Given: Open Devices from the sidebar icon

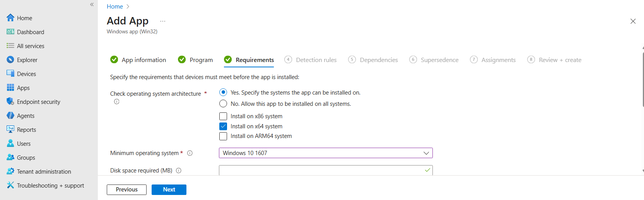Looking at the screenshot, I should click(10, 74).
